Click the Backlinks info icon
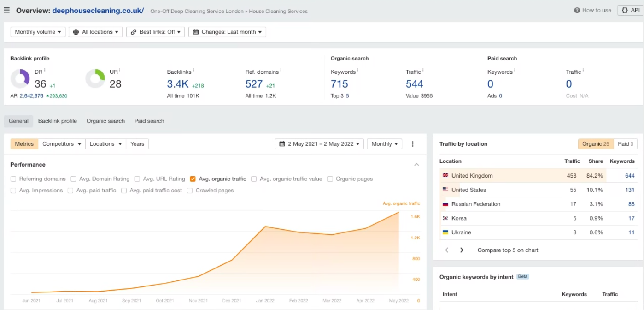Screen dimensions: 644x310 point(193,71)
